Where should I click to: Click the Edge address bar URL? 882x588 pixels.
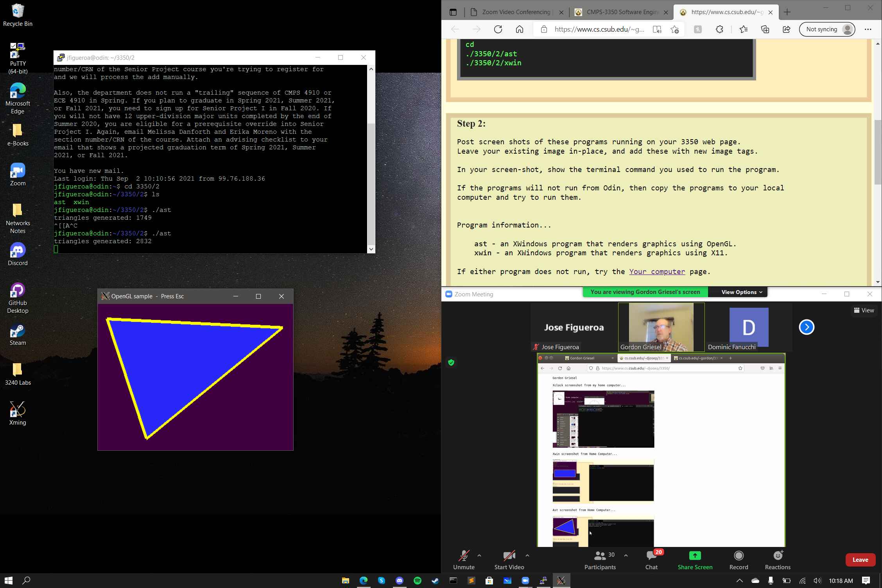click(599, 29)
